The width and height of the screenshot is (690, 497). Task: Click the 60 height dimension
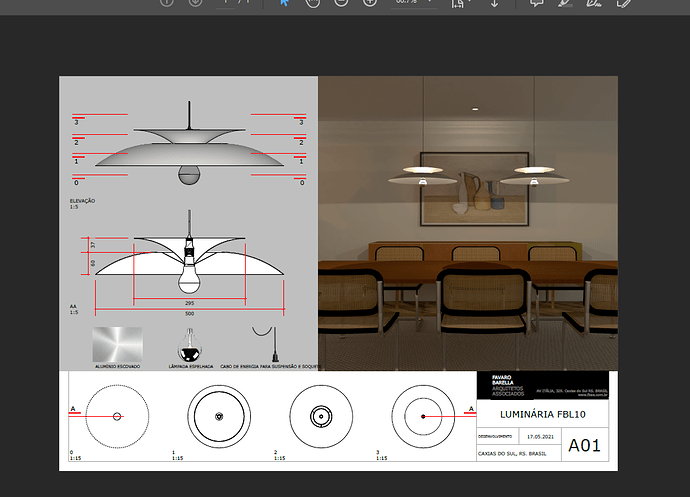93,263
